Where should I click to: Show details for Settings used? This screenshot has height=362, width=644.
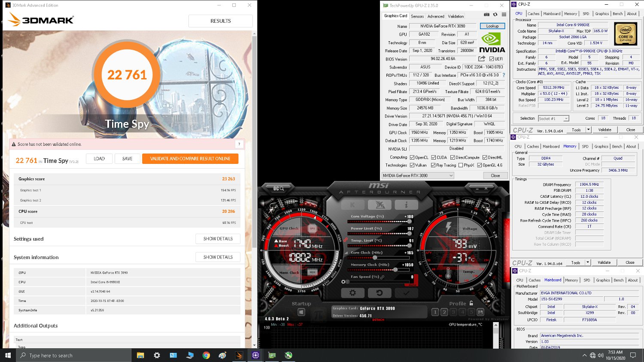click(x=218, y=239)
